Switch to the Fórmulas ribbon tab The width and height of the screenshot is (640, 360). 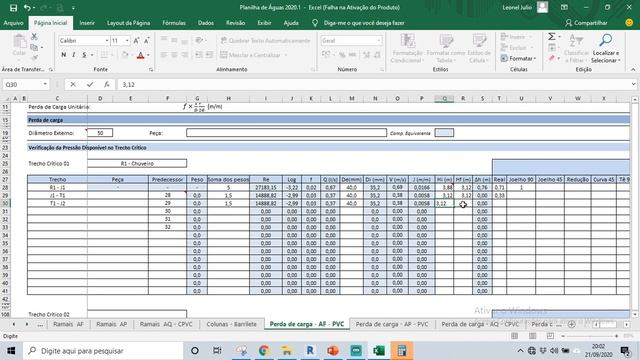tap(174, 23)
